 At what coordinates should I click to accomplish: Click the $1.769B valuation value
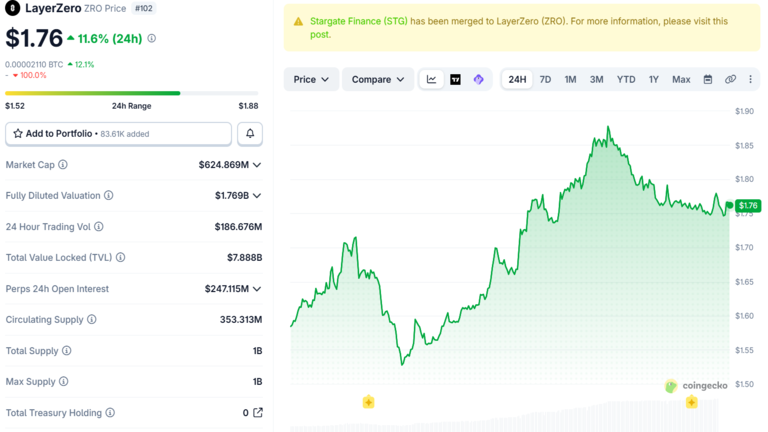click(x=232, y=196)
